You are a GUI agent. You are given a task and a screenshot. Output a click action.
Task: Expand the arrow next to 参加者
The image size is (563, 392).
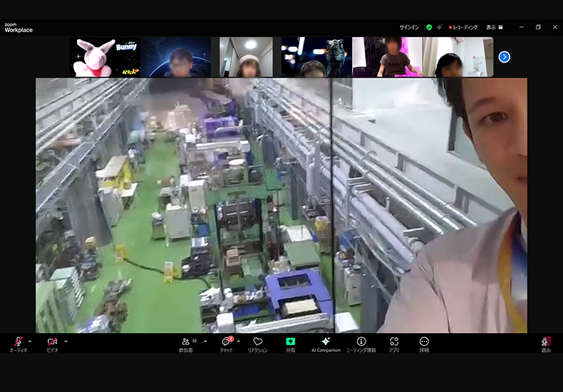206,341
